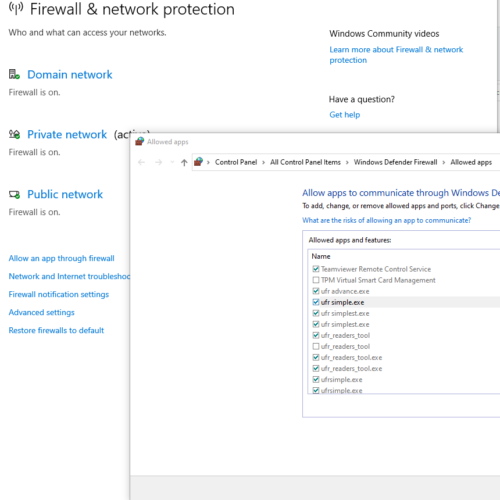
Task: Expand the chevron after Control Panel breadcrumb
Action: tap(263, 162)
